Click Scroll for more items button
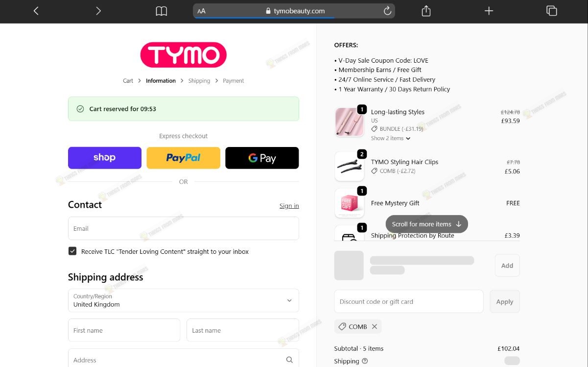This screenshot has width=588, height=367. coord(427,224)
